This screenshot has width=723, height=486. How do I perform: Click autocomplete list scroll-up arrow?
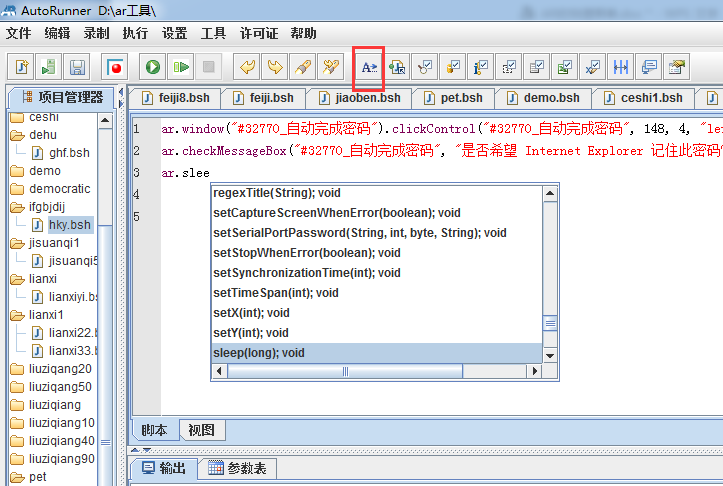(550, 193)
